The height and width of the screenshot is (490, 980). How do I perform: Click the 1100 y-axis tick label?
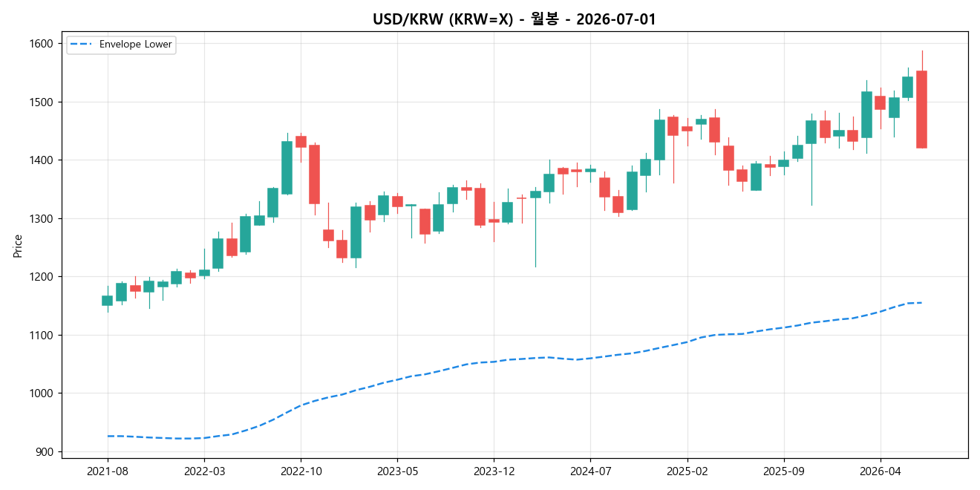pyautogui.click(x=42, y=335)
